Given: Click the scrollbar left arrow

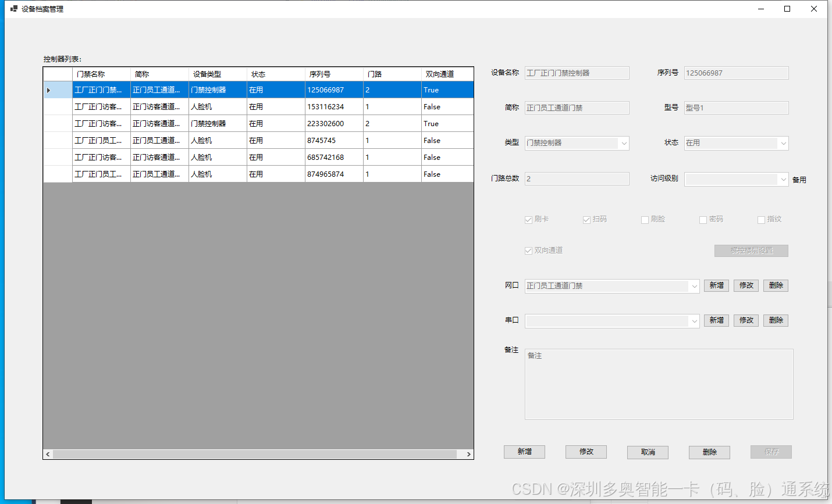Looking at the screenshot, I should coord(48,454).
